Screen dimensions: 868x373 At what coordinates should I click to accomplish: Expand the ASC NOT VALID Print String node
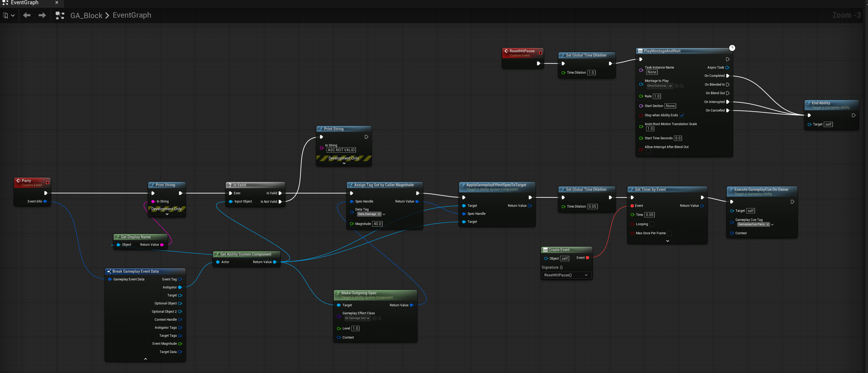(x=344, y=163)
